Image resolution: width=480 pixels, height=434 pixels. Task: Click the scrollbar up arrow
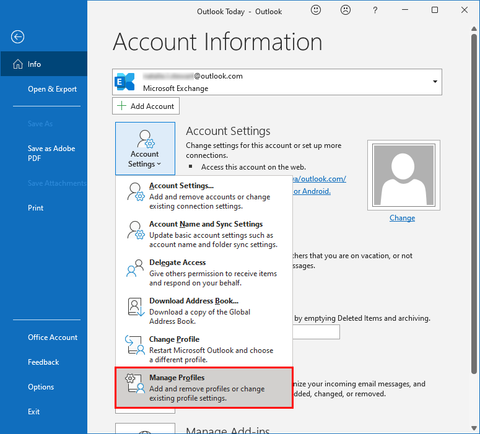[474, 29]
